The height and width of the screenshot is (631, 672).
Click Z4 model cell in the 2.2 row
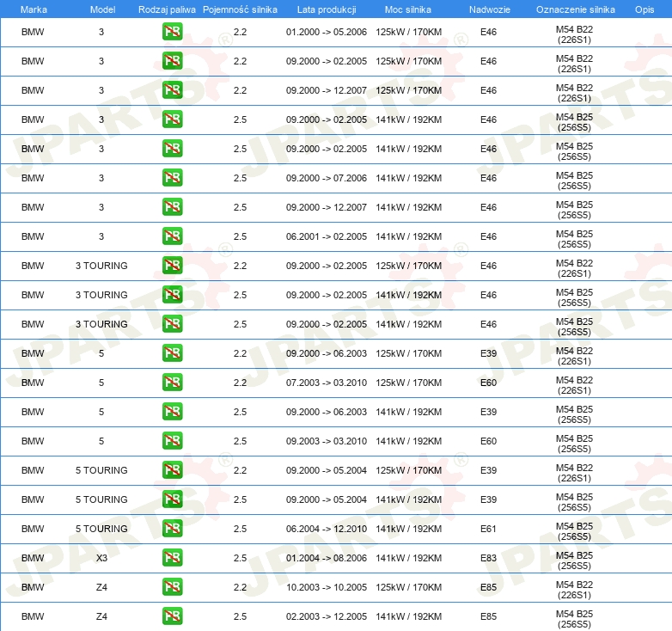click(x=101, y=587)
